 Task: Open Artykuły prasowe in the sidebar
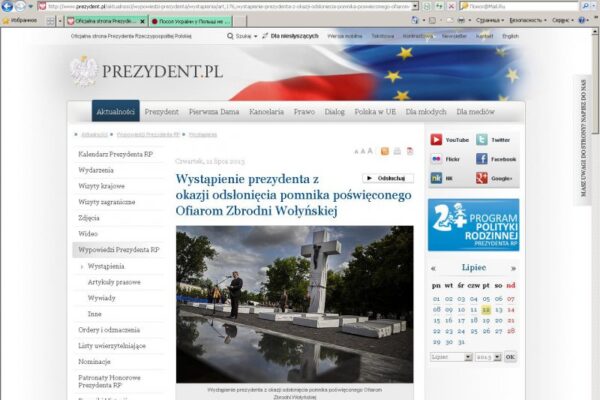tap(114, 282)
